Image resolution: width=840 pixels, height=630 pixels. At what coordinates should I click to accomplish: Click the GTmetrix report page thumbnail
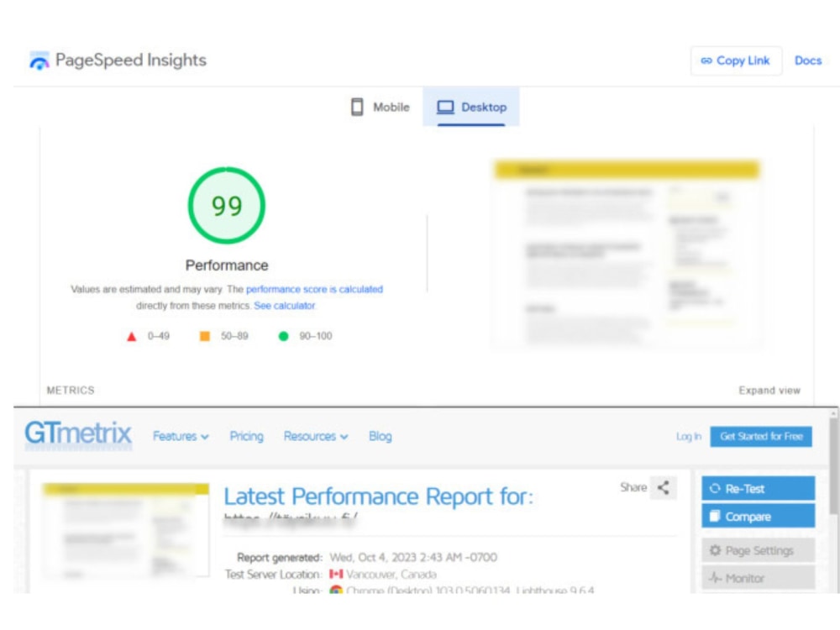click(x=126, y=530)
